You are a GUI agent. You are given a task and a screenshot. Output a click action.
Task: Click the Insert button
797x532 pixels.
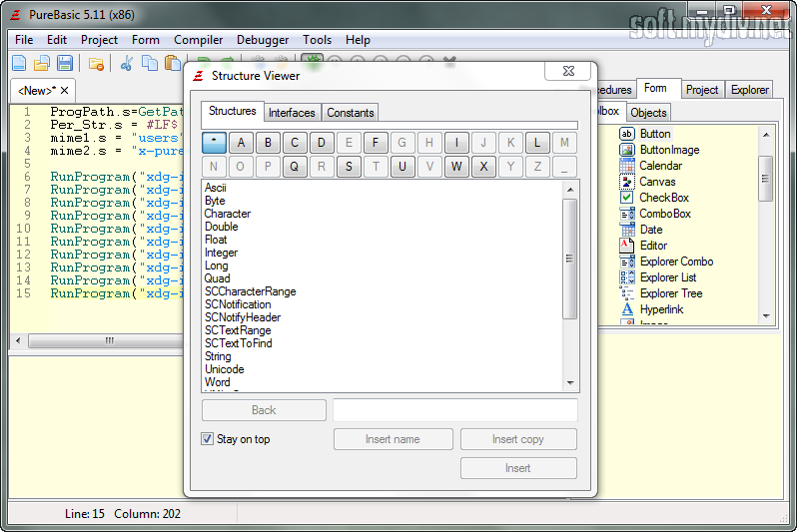click(x=518, y=468)
